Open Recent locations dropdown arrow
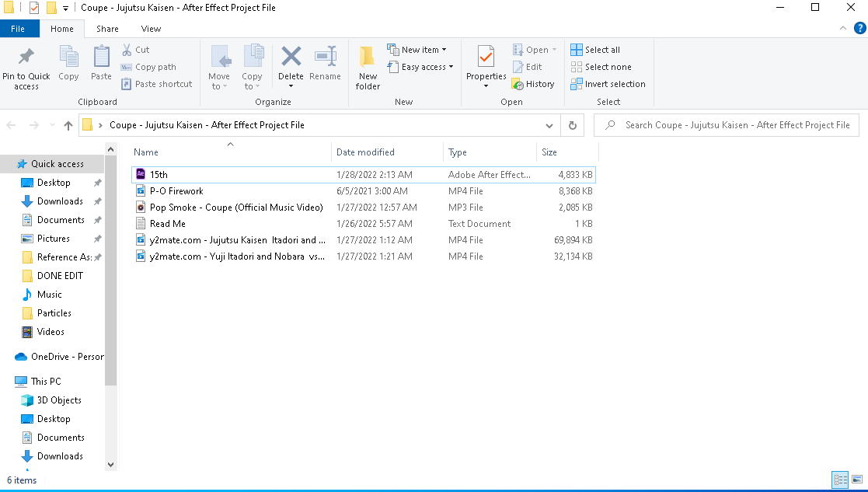 point(53,126)
